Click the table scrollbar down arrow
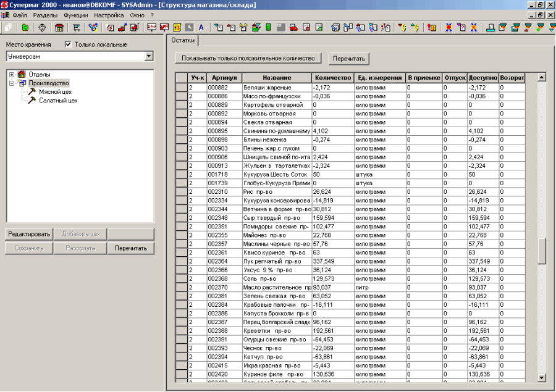 pyautogui.click(x=541, y=378)
